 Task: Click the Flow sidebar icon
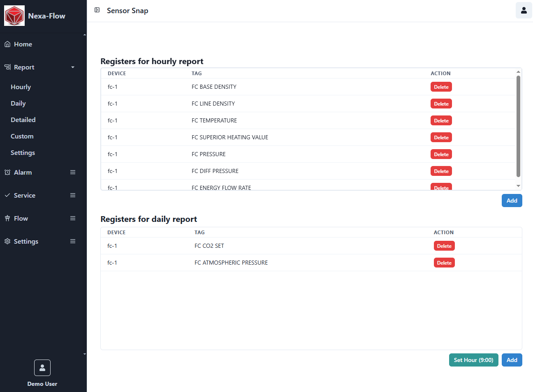point(7,219)
